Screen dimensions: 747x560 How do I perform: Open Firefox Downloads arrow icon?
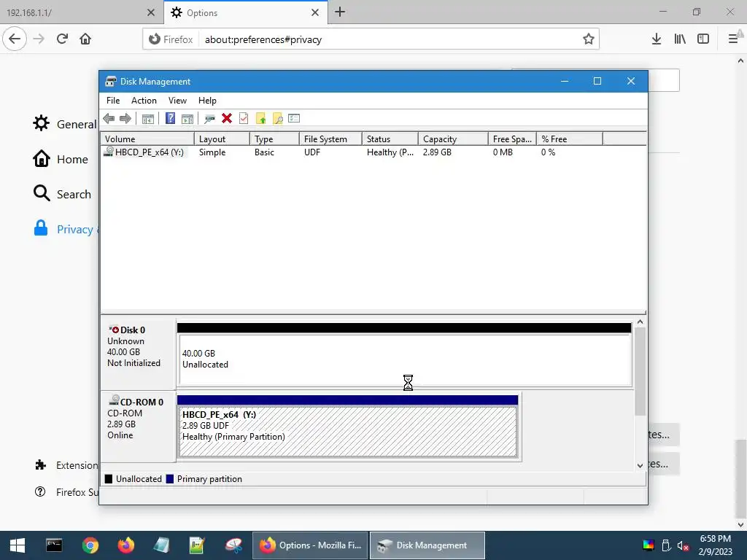point(657,39)
